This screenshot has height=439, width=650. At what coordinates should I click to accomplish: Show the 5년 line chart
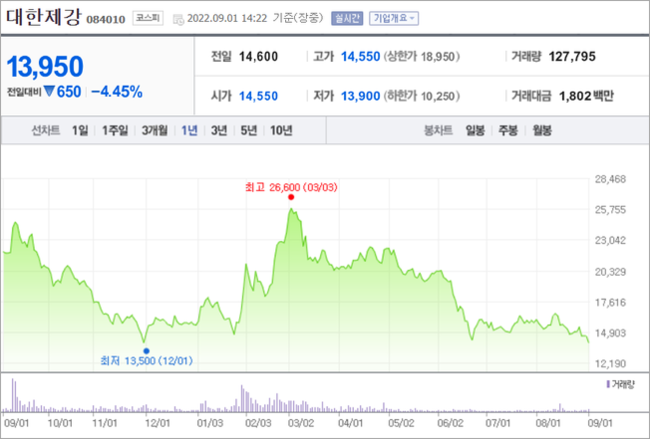249,131
